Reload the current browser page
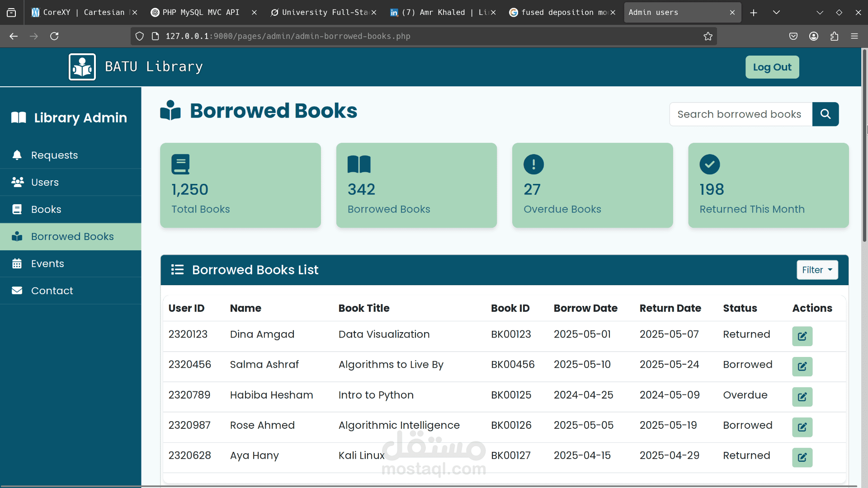The width and height of the screenshot is (868, 488). click(54, 36)
